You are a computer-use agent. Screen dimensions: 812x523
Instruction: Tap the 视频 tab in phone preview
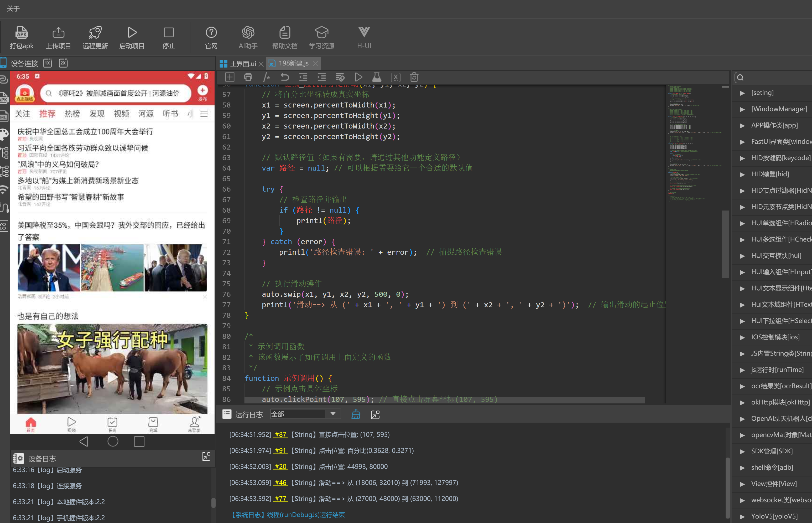(x=122, y=114)
